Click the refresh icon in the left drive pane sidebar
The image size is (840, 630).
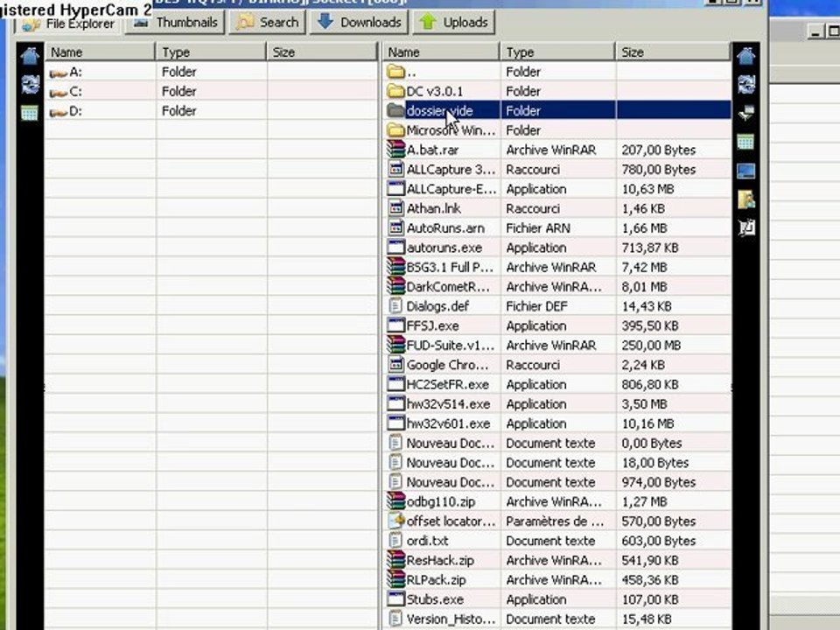coord(30,84)
